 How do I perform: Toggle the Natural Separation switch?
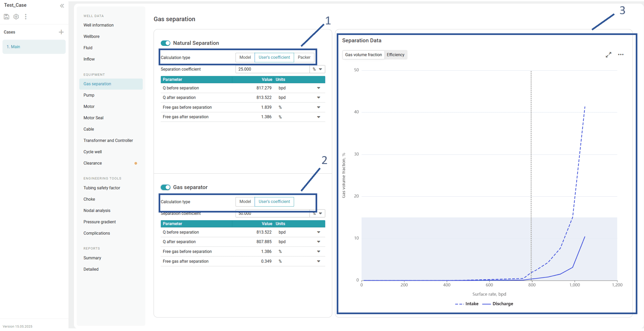[x=166, y=43]
